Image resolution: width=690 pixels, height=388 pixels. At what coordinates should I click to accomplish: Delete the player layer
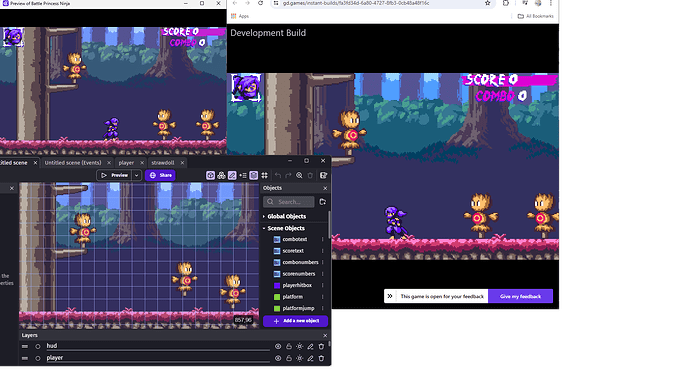tap(321, 358)
